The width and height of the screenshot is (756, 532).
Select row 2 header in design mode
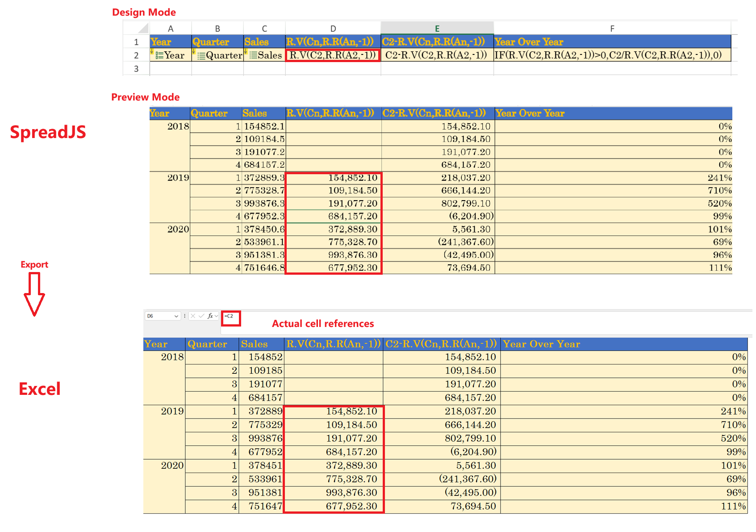point(136,55)
